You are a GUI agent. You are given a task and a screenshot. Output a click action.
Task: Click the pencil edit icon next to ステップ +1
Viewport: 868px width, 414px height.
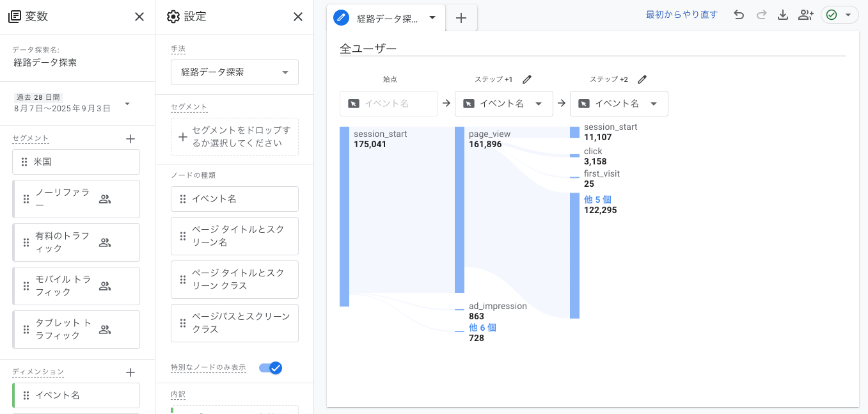click(x=526, y=79)
